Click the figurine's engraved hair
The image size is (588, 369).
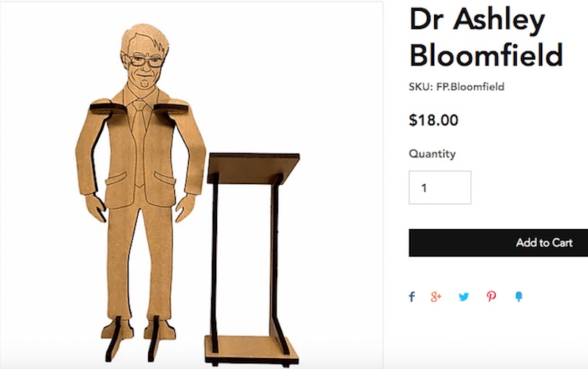pyautogui.click(x=147, y=38)
